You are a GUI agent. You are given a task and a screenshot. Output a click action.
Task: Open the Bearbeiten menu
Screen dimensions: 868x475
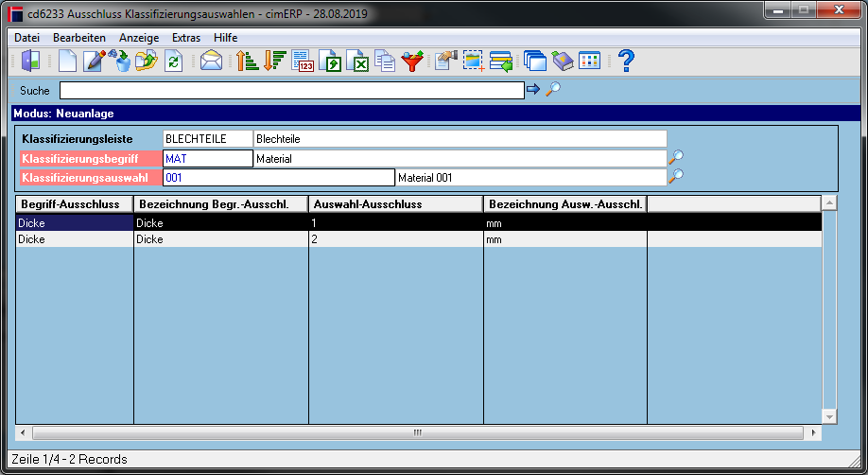point(79,38)
